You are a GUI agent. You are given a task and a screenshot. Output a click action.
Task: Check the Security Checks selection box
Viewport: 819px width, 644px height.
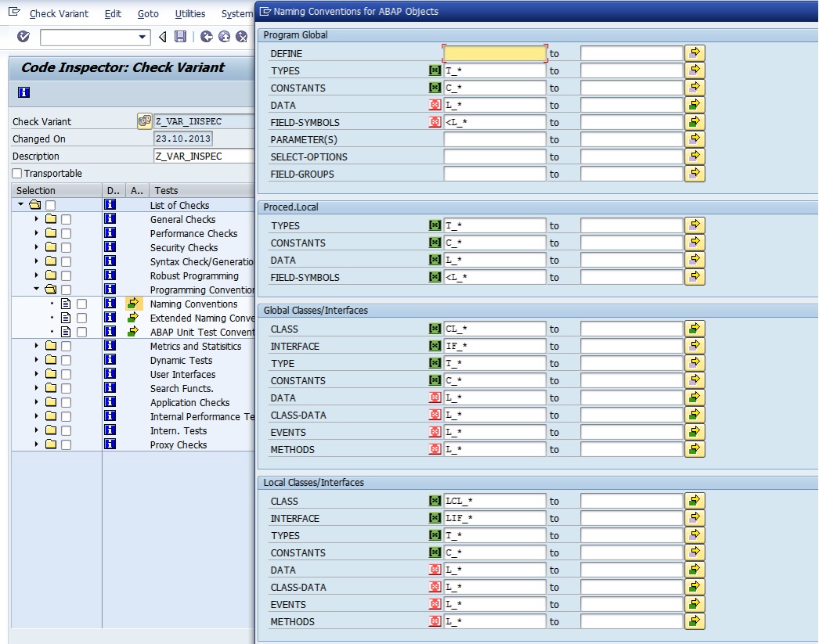tap(66, 247)
